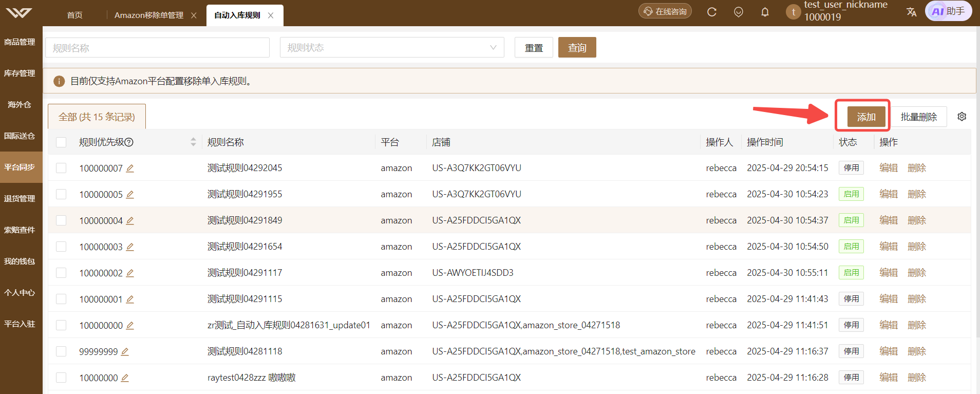Toggle 停用 status for 测试规则04292045
980x394 pixels.
coord(851,168)
